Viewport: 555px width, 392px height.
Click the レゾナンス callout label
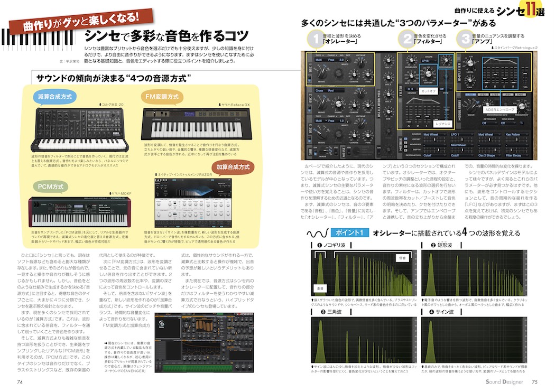point(443,124)
